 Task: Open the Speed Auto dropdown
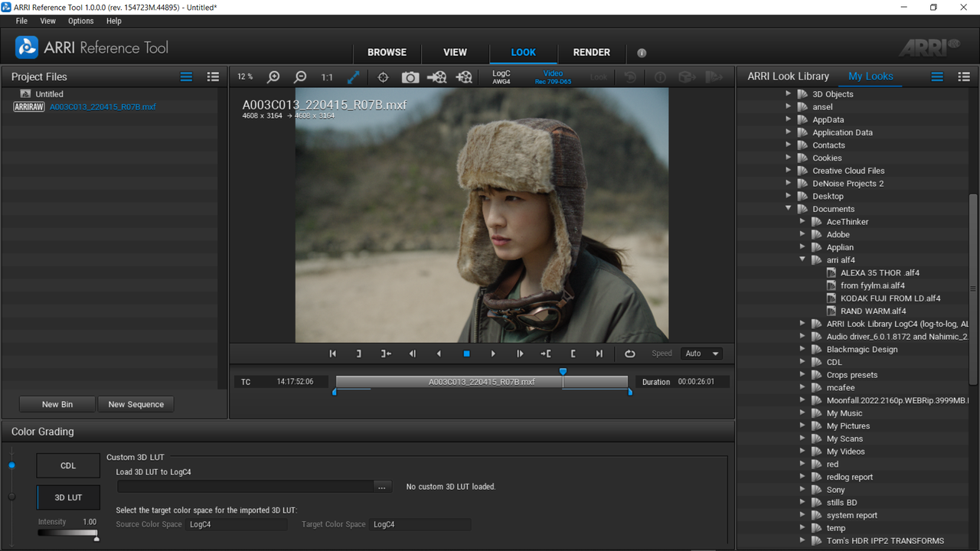pos(704,354)
